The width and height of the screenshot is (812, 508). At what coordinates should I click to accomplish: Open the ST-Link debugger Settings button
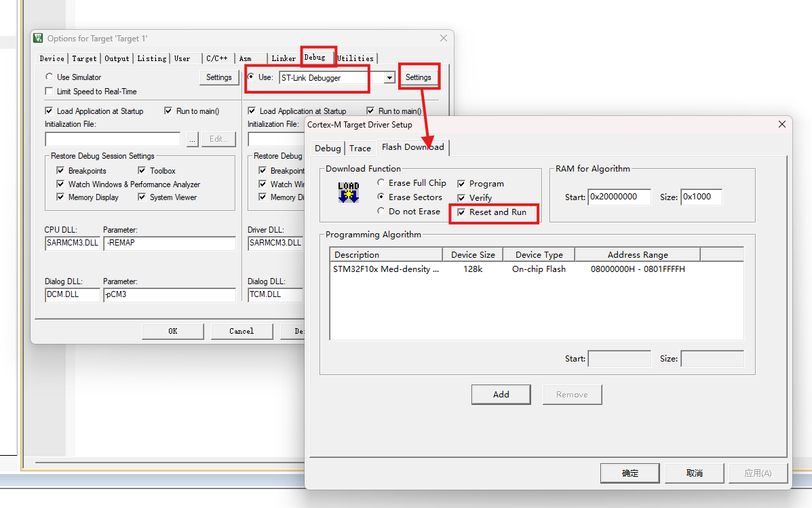click(418, 77)
